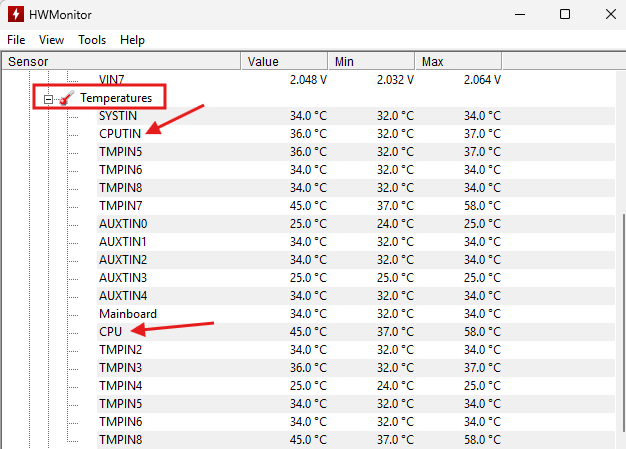Select the AUXTIN3 sensor row
Viewport: 626px width, 449px height.
[x=355, y=278]
